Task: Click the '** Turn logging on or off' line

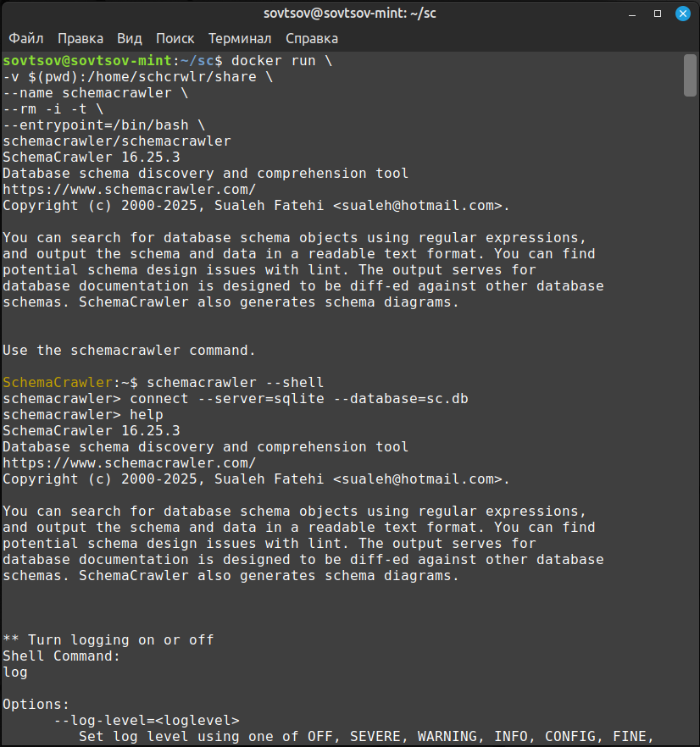Action: (x=108, y=640)
